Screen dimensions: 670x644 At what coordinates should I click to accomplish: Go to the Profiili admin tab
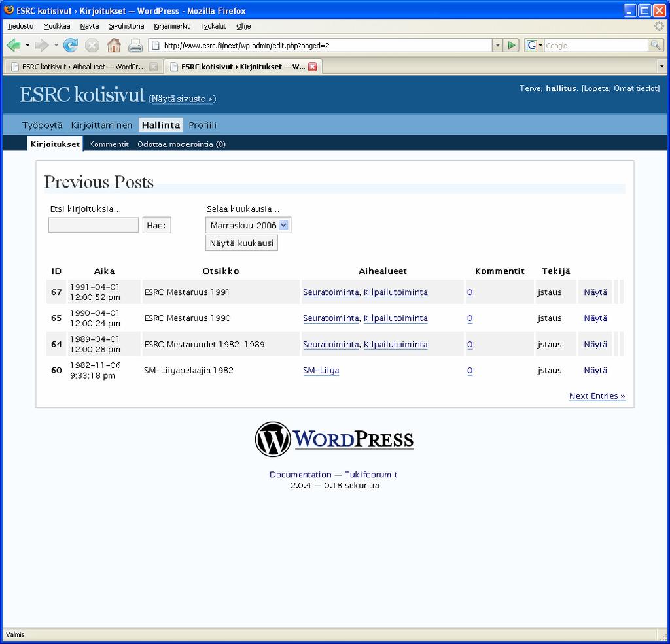pyautogui.click(x=203, y=125)
